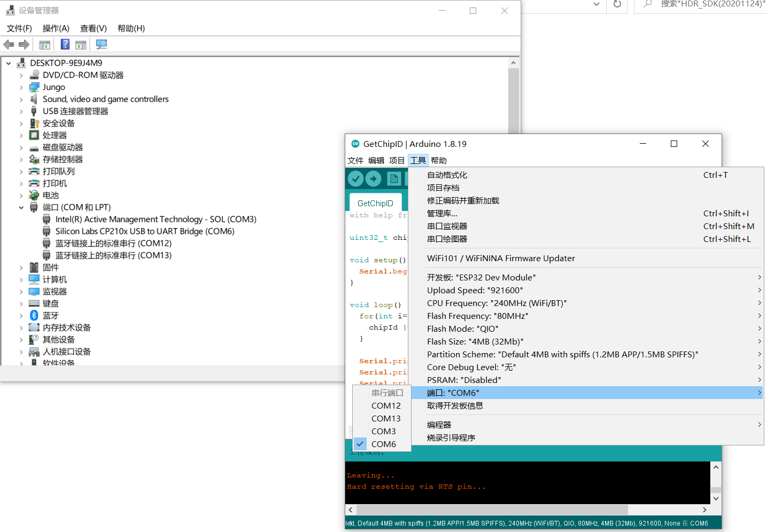Click the security device (安全设备) icon
Screen dimensions: 767x532
[34, 123]
